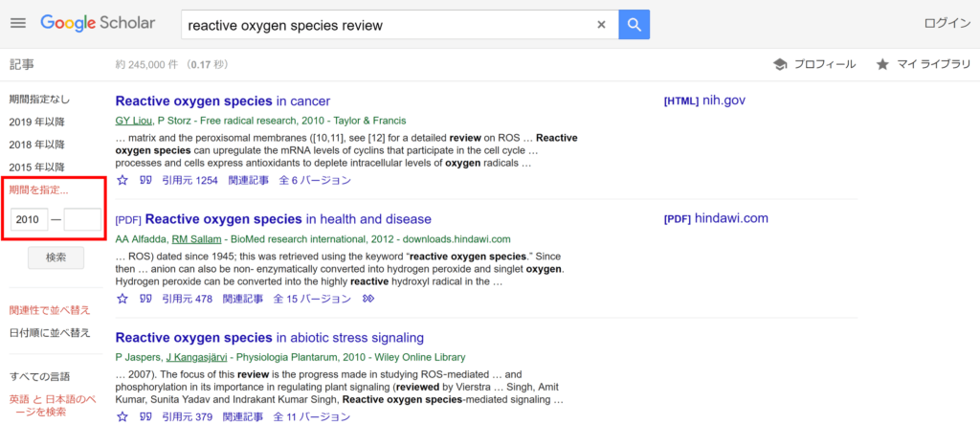Expand the 期間を指定... custom range option

38,190
